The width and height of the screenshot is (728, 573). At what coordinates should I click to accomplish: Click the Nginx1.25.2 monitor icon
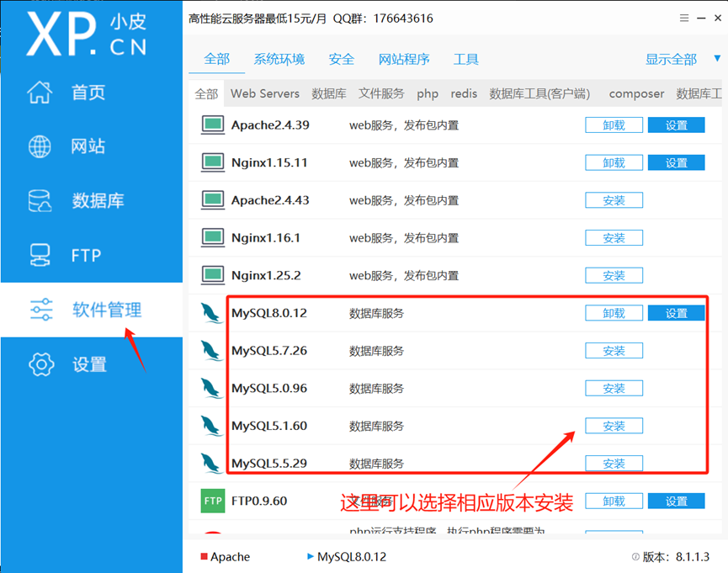coord(213,275)
